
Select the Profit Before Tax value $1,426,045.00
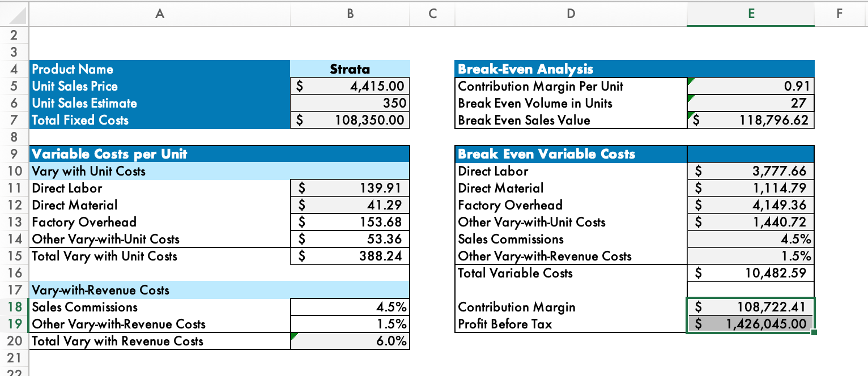(x=750, y=324)
